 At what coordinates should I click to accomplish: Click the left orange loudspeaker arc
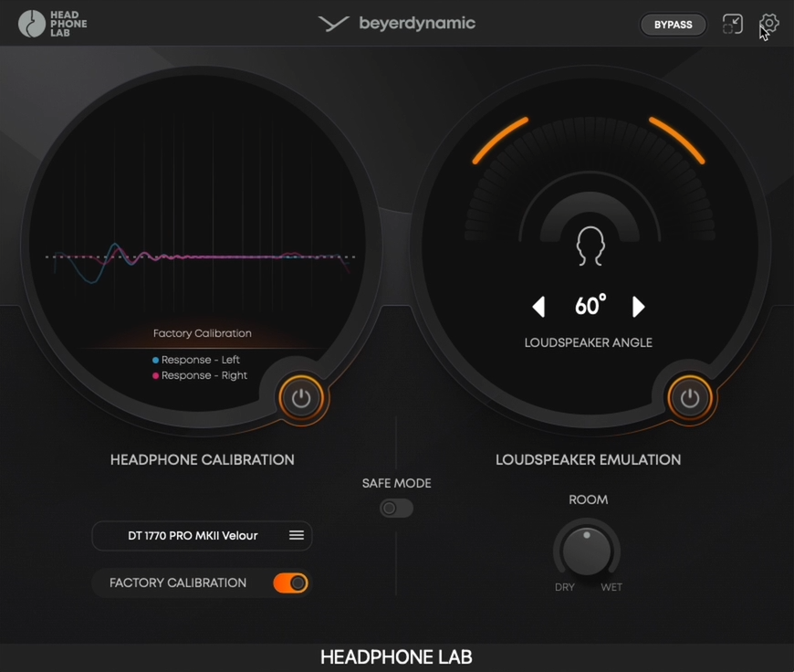click(x=500, y=141)
